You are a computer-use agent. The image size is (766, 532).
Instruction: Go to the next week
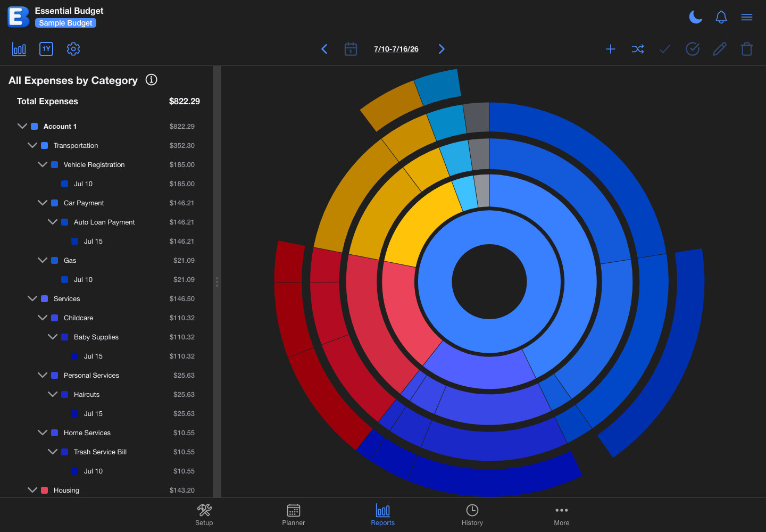click(x=442, y=49)
